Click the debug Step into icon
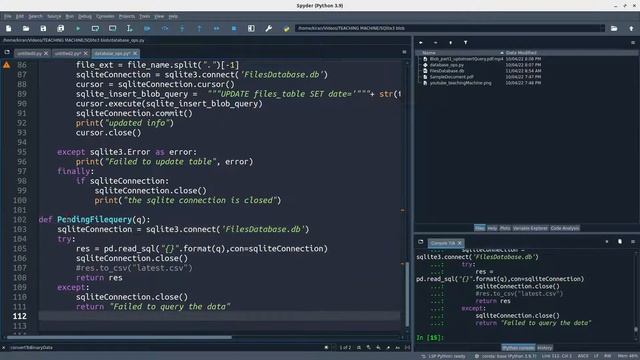The width and height of the screenshot is (640, 360). coord(182,28)
